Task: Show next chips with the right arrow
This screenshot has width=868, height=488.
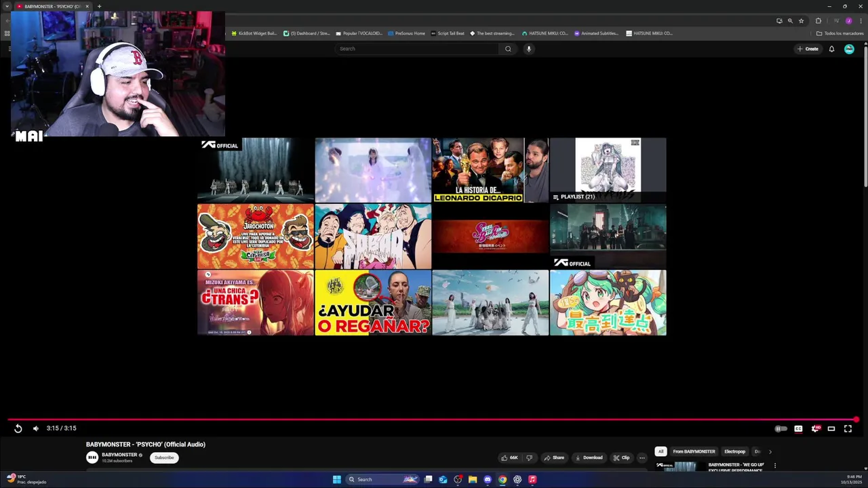Action: (770, 451)
